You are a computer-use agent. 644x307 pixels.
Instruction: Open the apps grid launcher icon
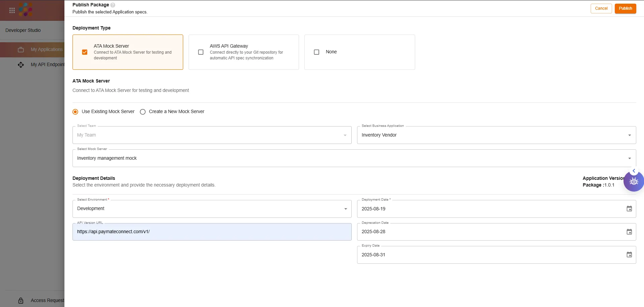[12, 10]
